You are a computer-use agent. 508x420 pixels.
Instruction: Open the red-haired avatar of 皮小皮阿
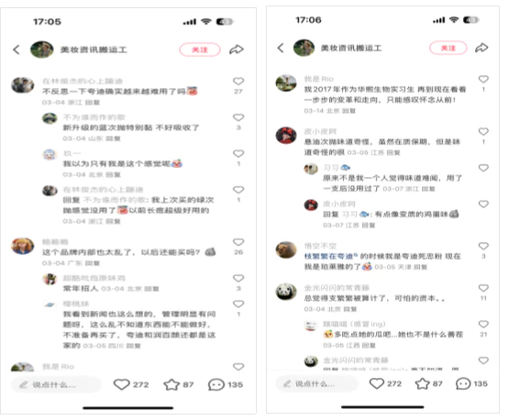[x=286, y=136]
